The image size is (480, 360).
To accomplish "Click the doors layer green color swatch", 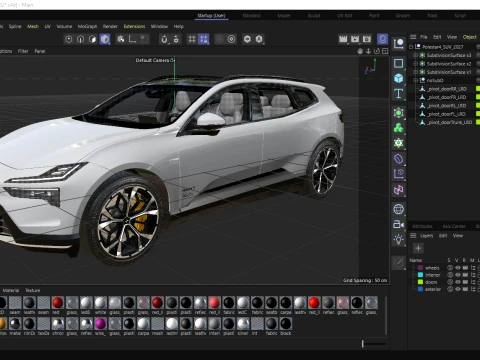I will coord(420,282).
